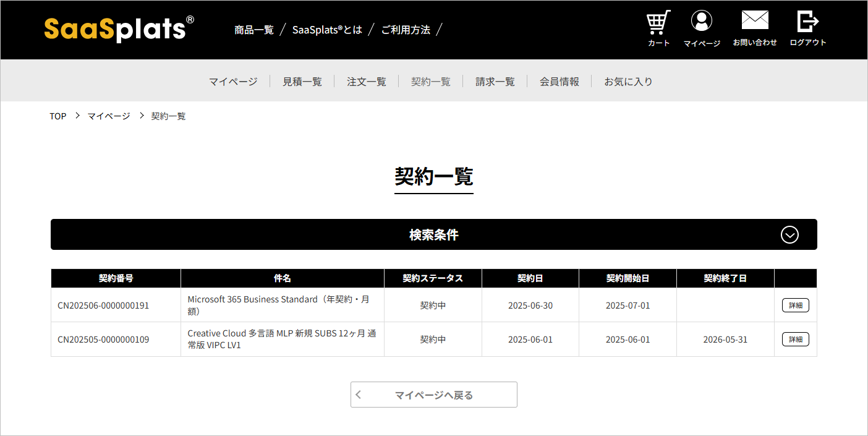Switch to the マイページ sub-navigation tab
868x436 pixels.
pyautogui.click(x=233, y=82)
